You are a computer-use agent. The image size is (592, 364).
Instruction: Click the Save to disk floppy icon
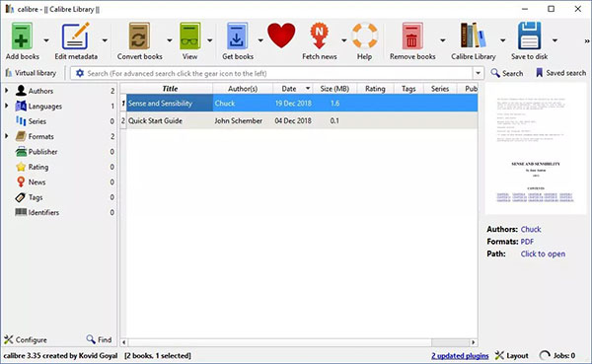click(x=529, y=36)
